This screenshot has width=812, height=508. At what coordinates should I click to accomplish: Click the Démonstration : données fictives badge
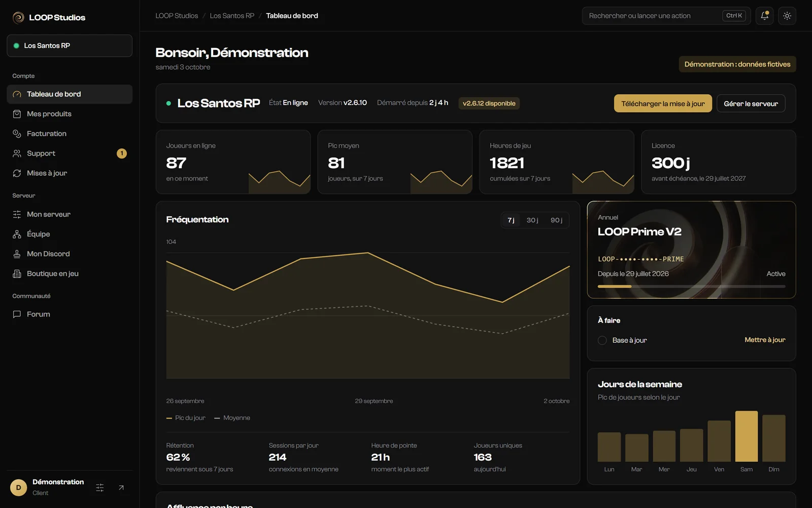point(737,64)
